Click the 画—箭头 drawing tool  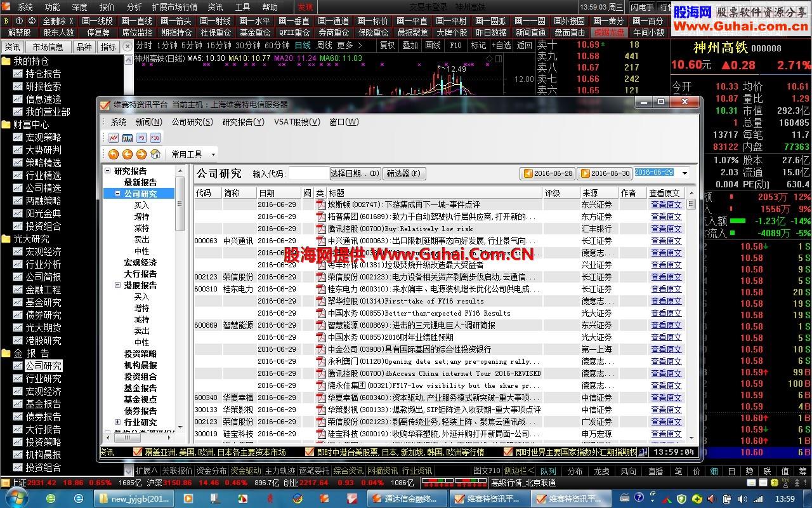point(177,21)
